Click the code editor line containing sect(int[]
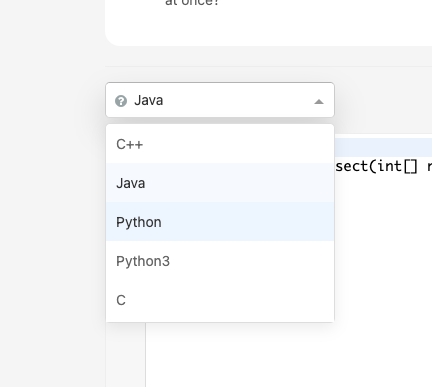This screenshot has height=387, width=432. (x=383, y=166)
